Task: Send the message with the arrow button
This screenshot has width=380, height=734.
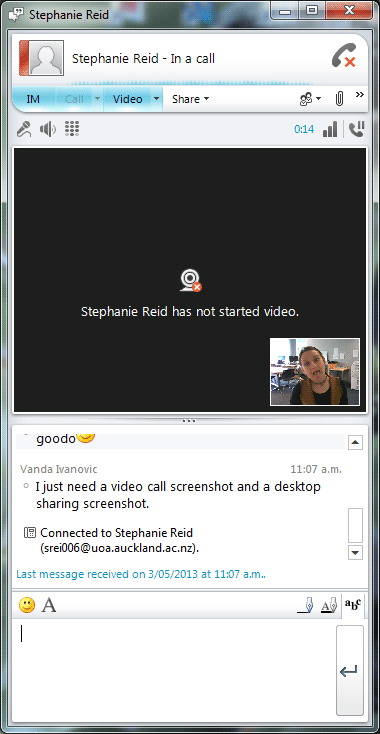Action: pyautogui.click(x=350, y=670)
